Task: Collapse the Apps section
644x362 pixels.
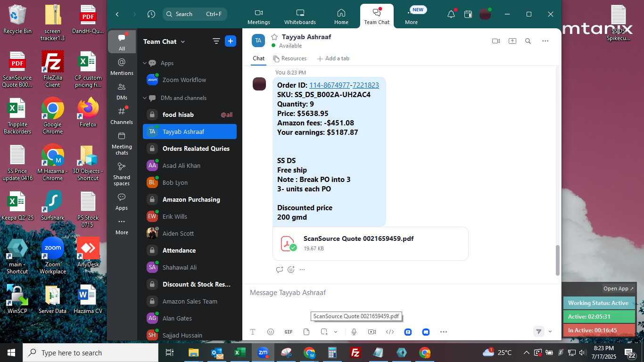Action: (145, 63)
